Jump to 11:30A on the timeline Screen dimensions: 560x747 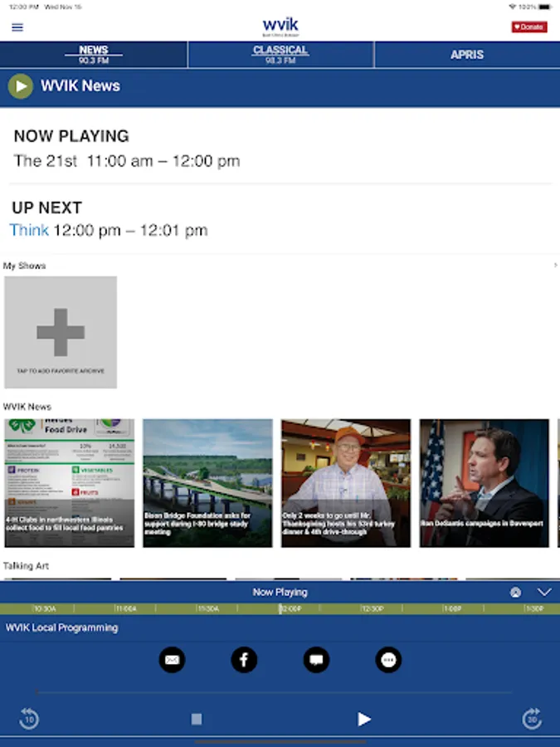(207, 609)
